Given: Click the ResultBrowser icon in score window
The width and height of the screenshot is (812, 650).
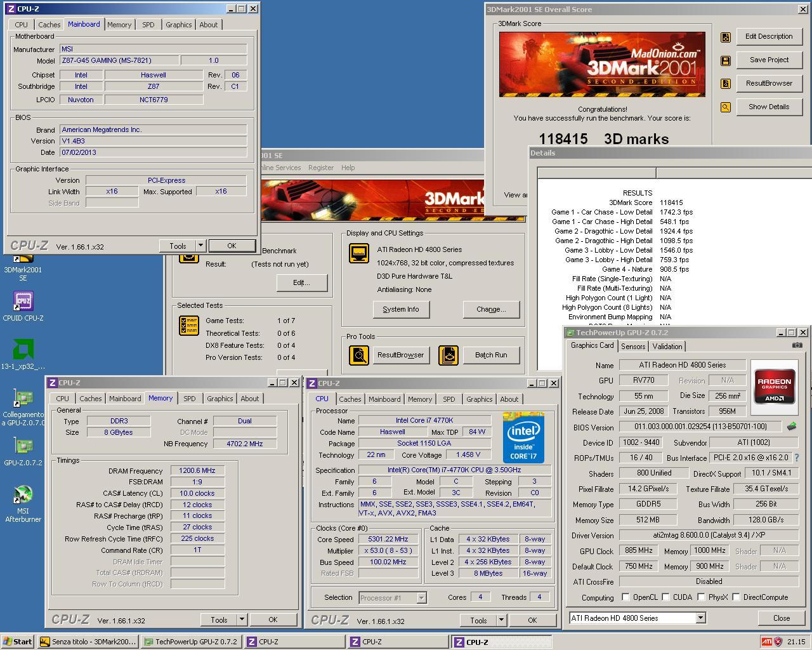Looking at the screenshot, I should [x=726, y=84].
